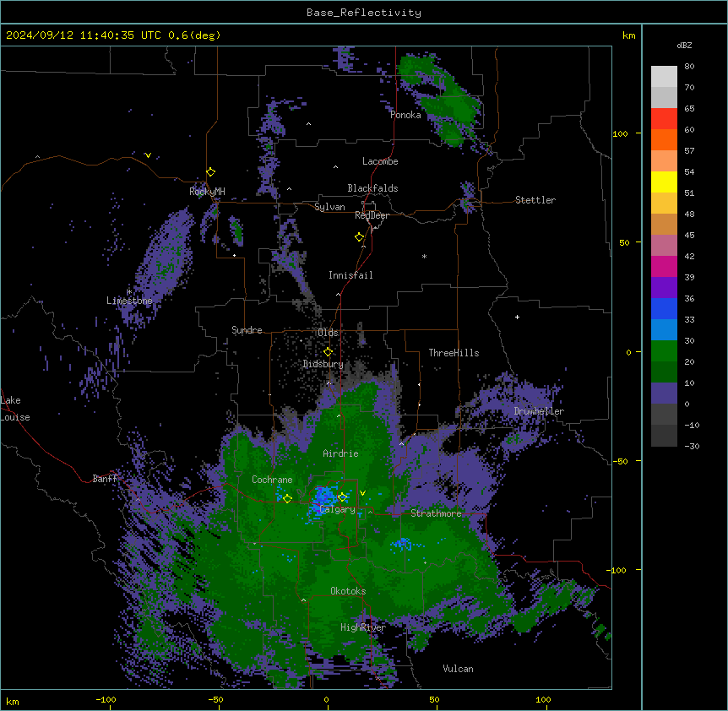The height and width of the screenshot is (711, 728).
Task: Click the km label at top right
Action: tap(628, 35)
